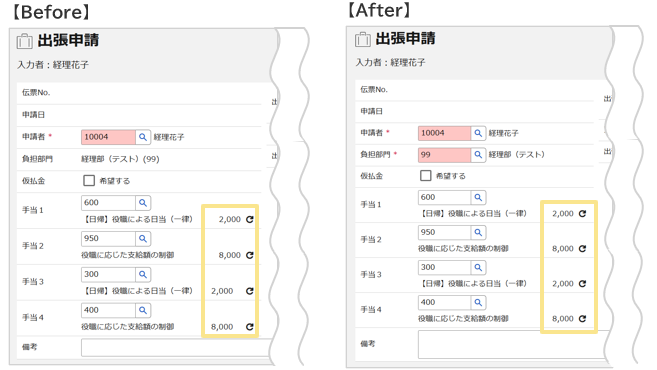The height and width of the screenshot is (370, 657).
Task: Open lookup for 手当4 code 400 in Before panel
Action: [143, 310]
